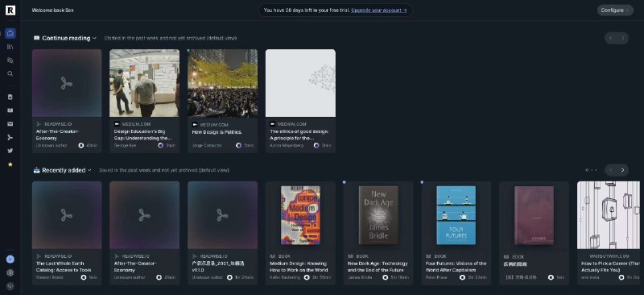Viewport: 644px width, 295px height.
Task: Open the Search icon in the sidebar
Action: pos(10,73)
